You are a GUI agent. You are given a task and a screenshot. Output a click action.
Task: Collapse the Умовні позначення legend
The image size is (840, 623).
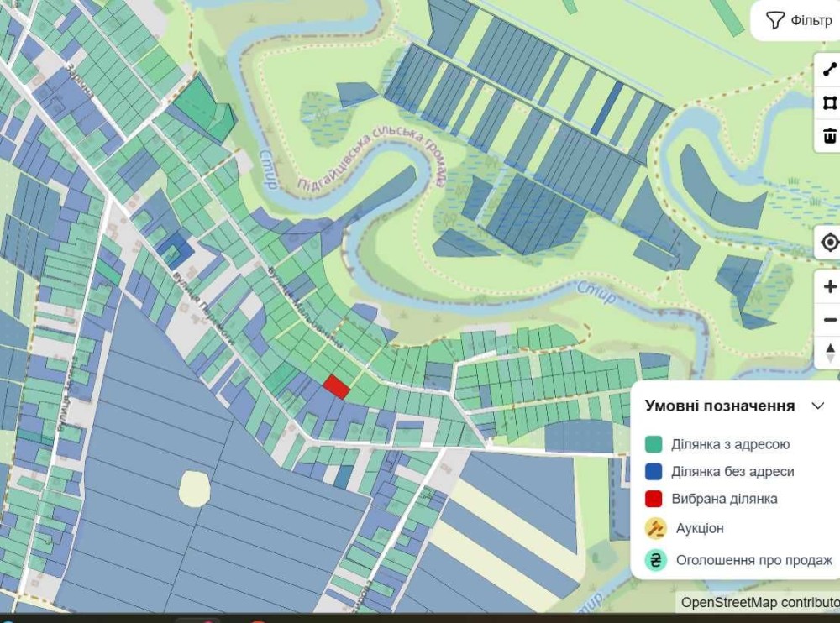click(817, 406)
